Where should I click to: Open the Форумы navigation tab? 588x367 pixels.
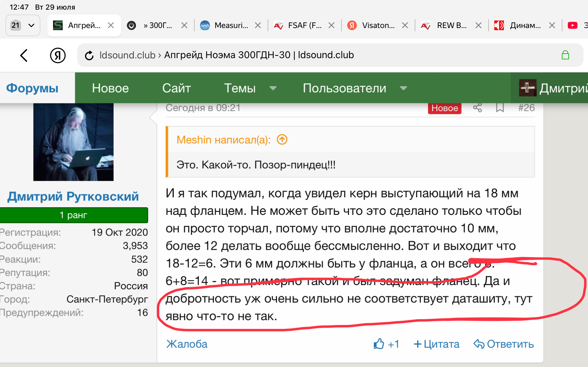[32, 88]
